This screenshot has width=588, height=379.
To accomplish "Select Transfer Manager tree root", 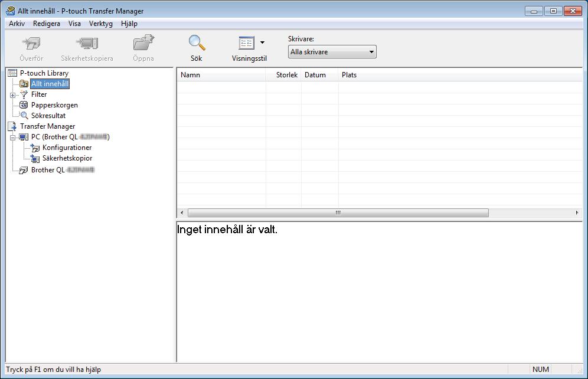I will 48,126.
